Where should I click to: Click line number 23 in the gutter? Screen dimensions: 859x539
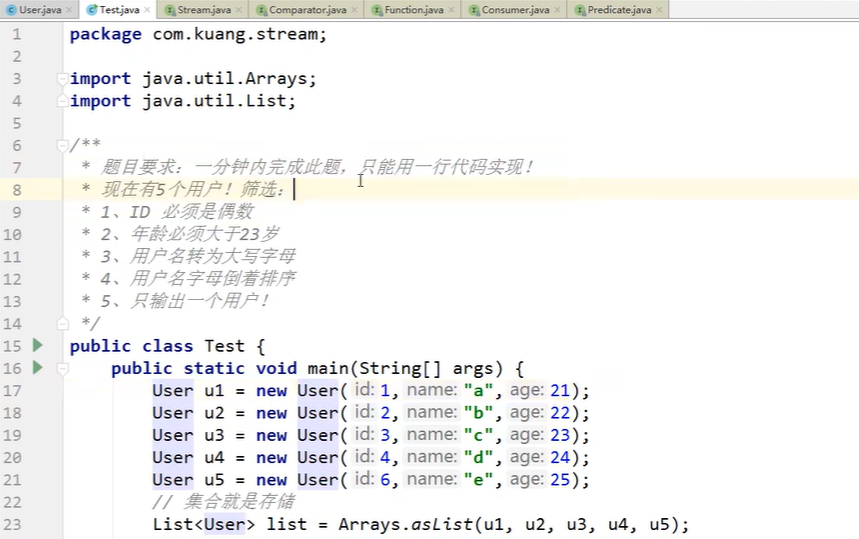13,524
